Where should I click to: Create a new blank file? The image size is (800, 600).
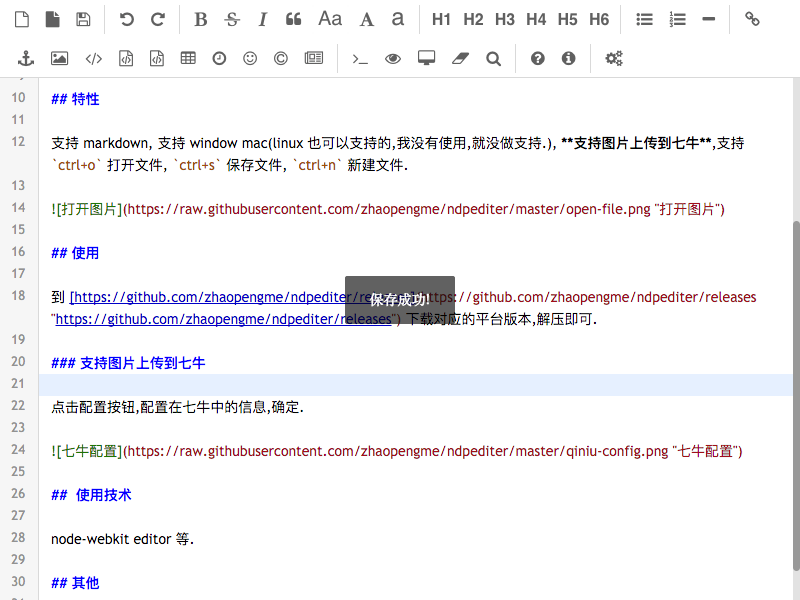coord(21,19)
